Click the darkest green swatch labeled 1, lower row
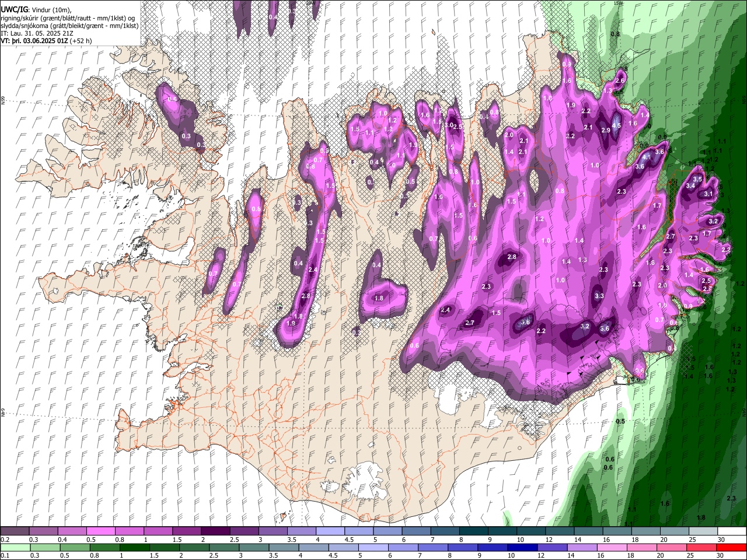Screen dimensions: 747x560 click(134, 547)
